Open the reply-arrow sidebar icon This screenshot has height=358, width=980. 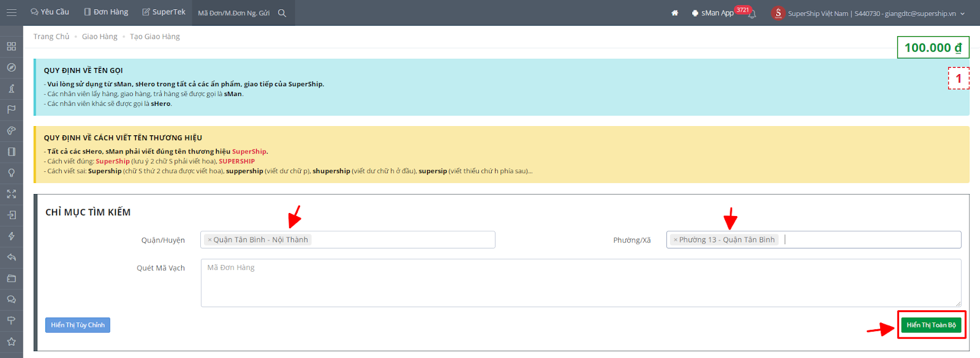pyautogui.click(x=11, y=257)
